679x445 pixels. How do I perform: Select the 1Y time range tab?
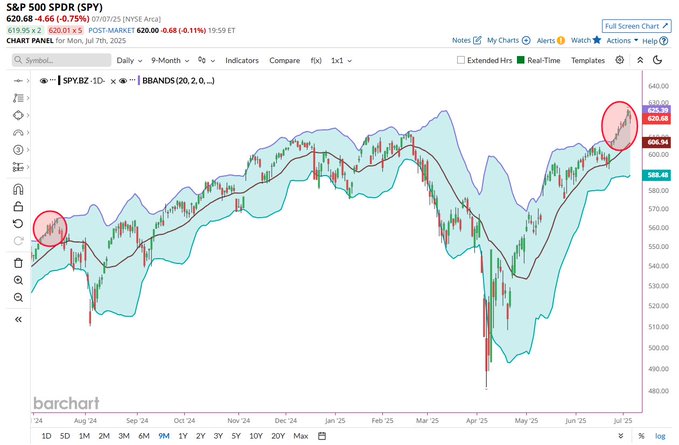click(x=183, y=436)
